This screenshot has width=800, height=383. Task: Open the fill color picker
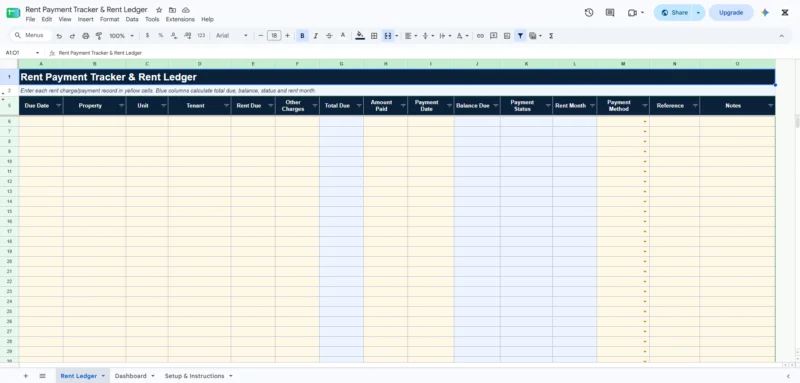360,36
